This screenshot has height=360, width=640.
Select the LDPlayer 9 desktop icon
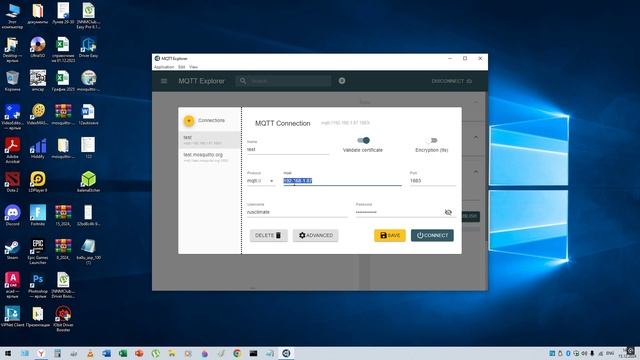(38, 182)
